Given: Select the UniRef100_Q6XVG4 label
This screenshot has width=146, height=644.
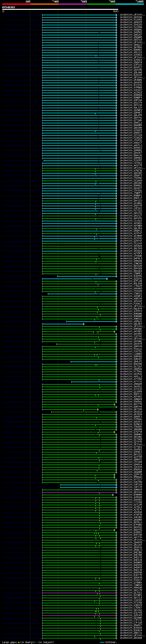Looking at the screenshot, I should pyautogui.click(x=131, y=492).
